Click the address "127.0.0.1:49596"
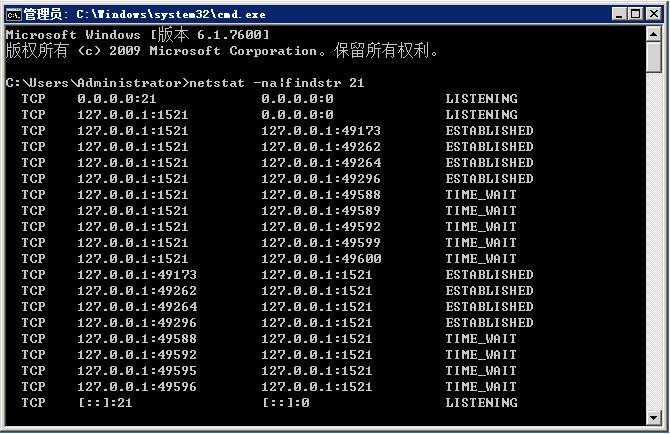Screen dimensions: 670x434 pos(137,387)
